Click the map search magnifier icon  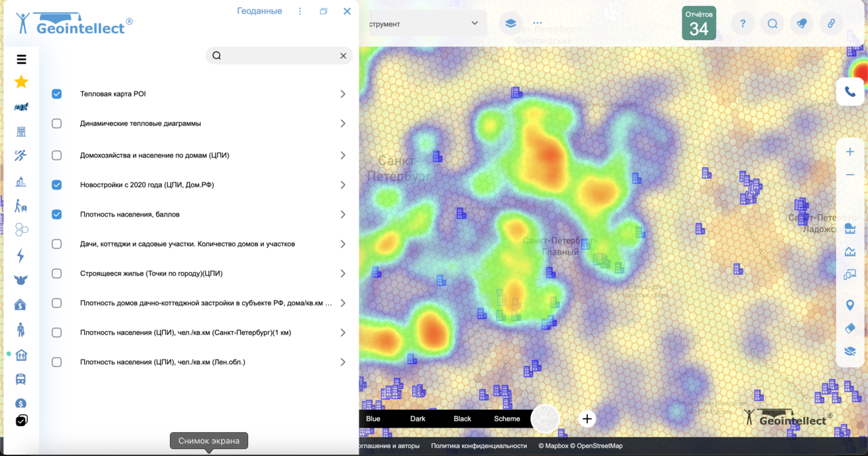click(x=772, y=24)
